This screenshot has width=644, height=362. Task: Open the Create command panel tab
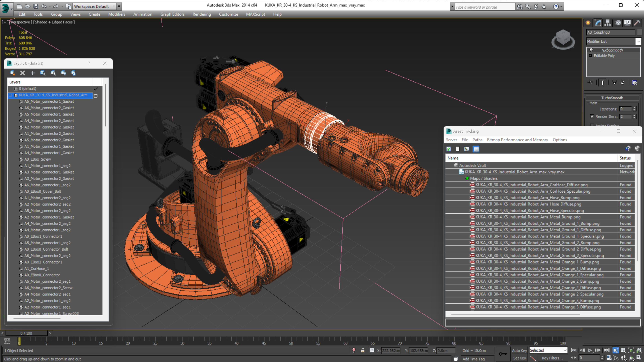[588, 23]
